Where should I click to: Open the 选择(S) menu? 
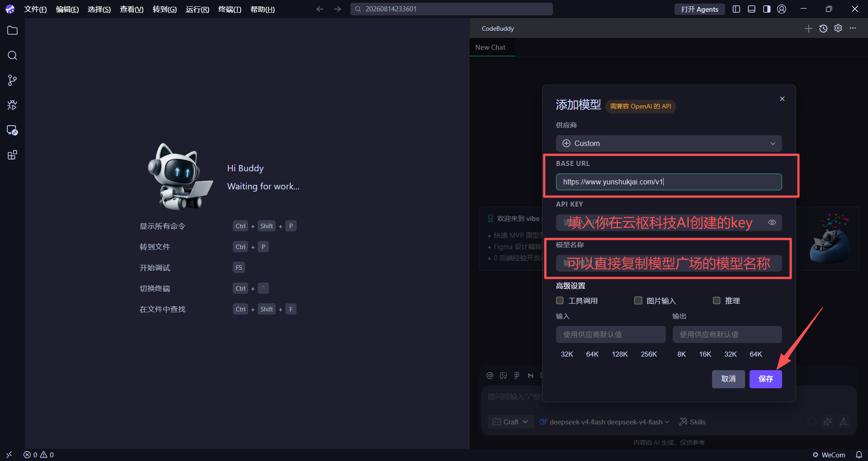(99, 9)
